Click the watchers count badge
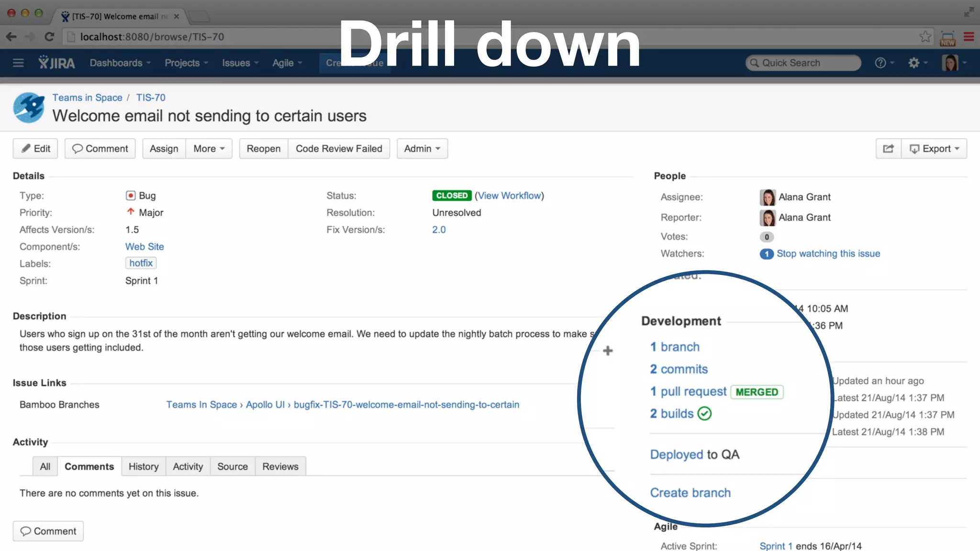Viewport: 980px width, 551px height. tap(767, 254)
